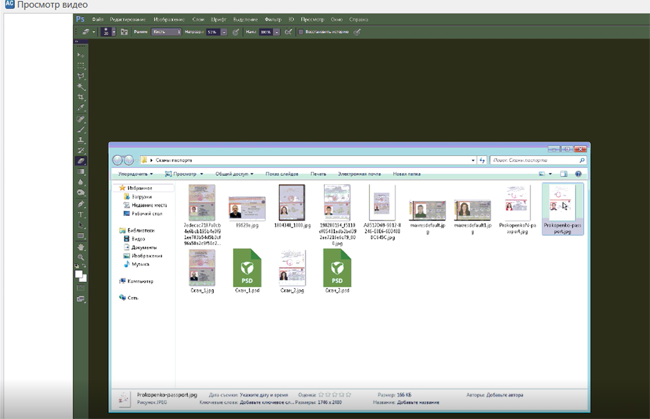Viewport: 650px width, 419px height.
Task: Refresh the Explorer folder view
Action: point(482,160)
